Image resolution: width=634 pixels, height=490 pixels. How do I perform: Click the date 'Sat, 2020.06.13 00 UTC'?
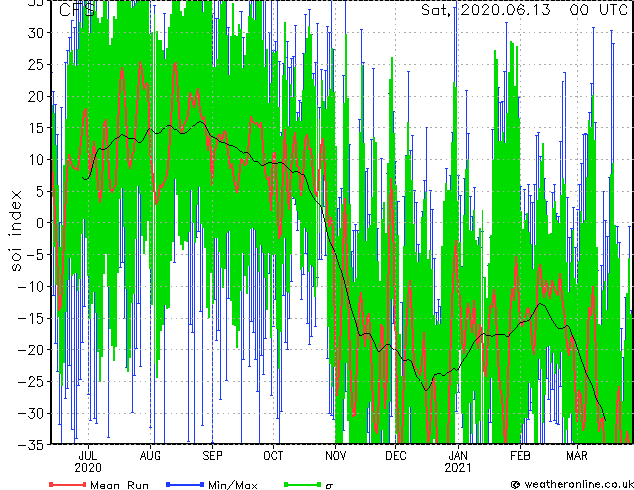pyautogui.click(x=524, y=10)
